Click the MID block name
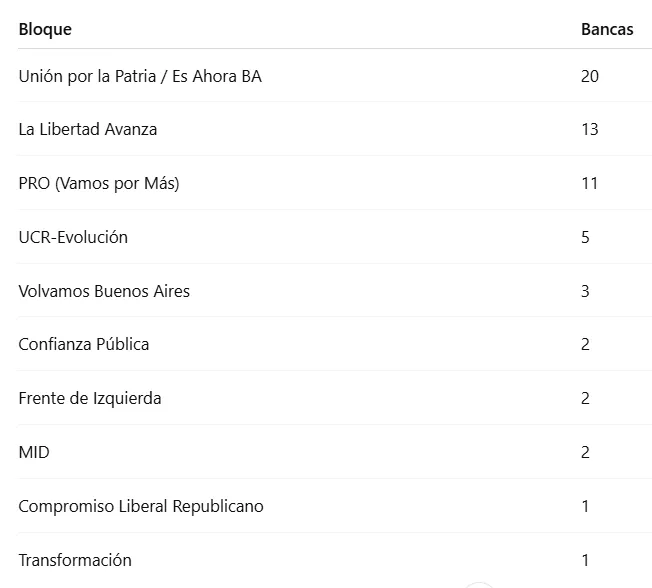The image size is (652, 588). [34, 452]
